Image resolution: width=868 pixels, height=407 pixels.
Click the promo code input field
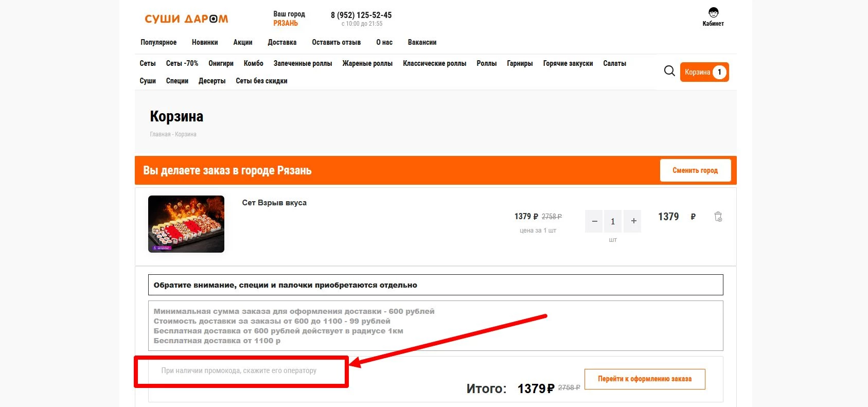coord(239,370)
